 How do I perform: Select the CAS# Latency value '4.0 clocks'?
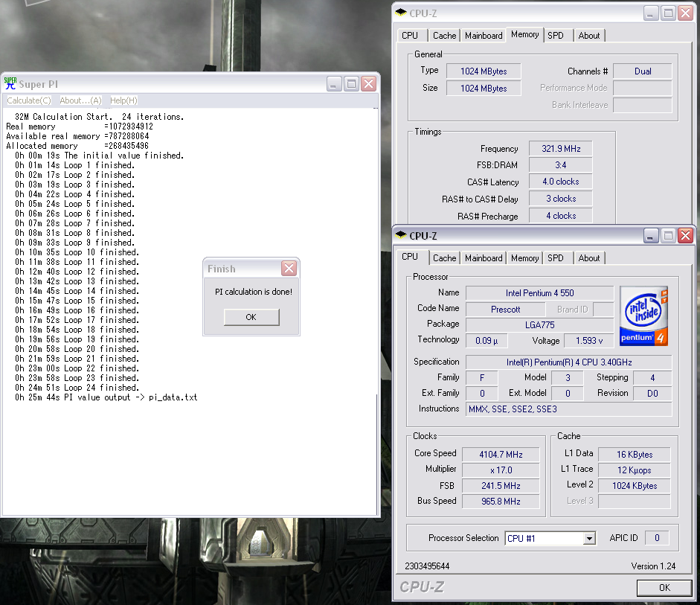(561, 182)
